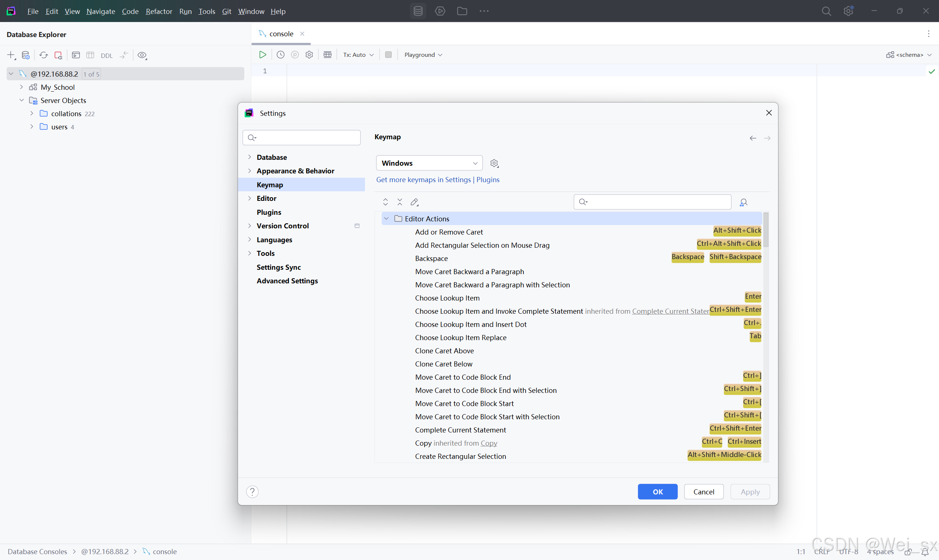Select the console editor tab
The width and height of the screenshot is (939, 560).
(281, 34)
